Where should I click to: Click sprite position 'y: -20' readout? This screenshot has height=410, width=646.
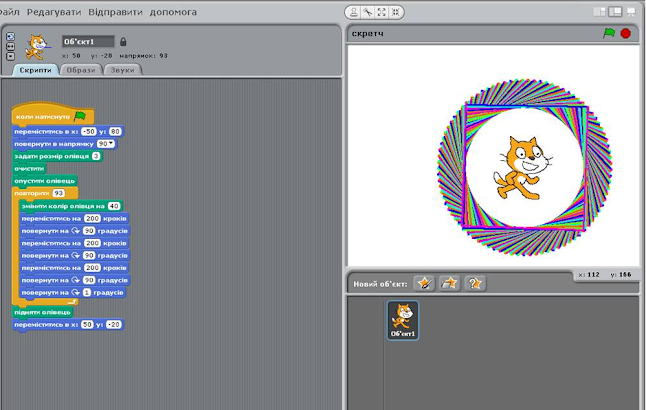(102, 56)
